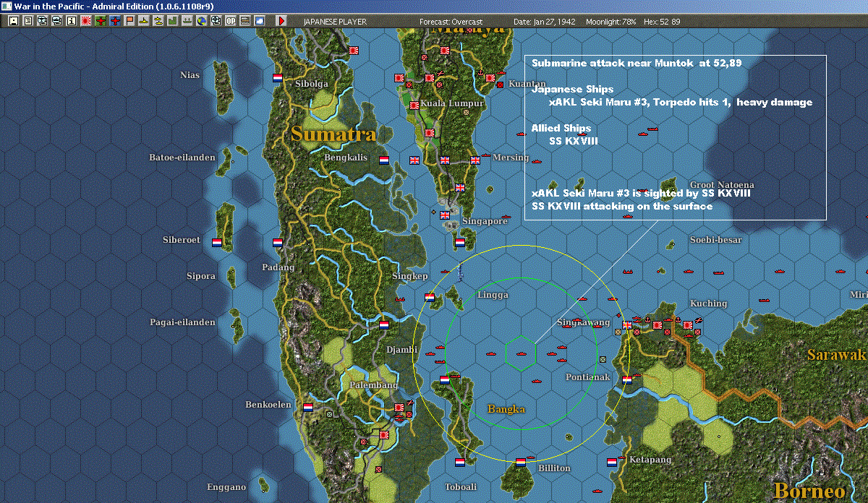Click the single yellow ship toolbar icon

tap(144, 21)
